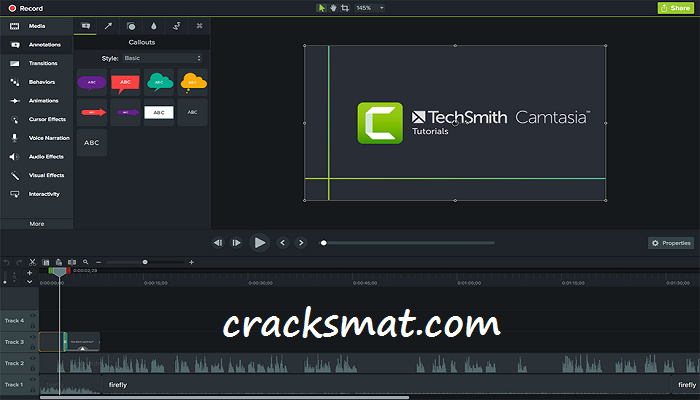Viewport: 700px width, 400px height.
Task: Click the Voice Narration microphone icon
Action: click(15, 138)
